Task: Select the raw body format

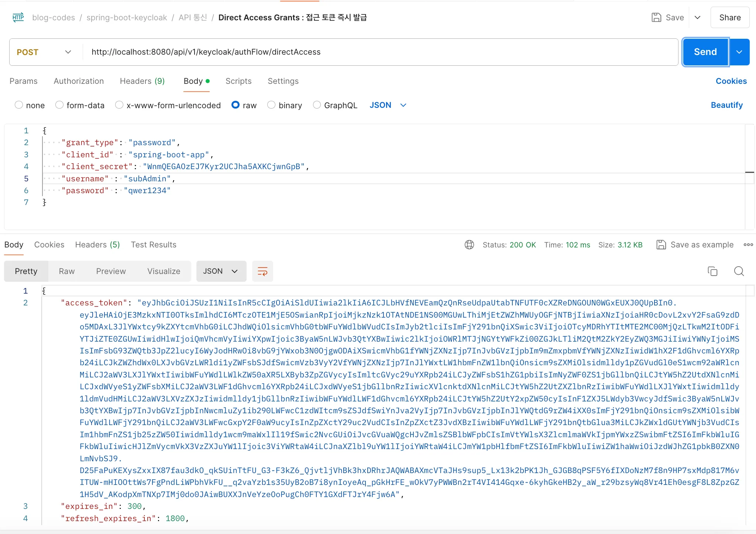Action: coord(236,105)
